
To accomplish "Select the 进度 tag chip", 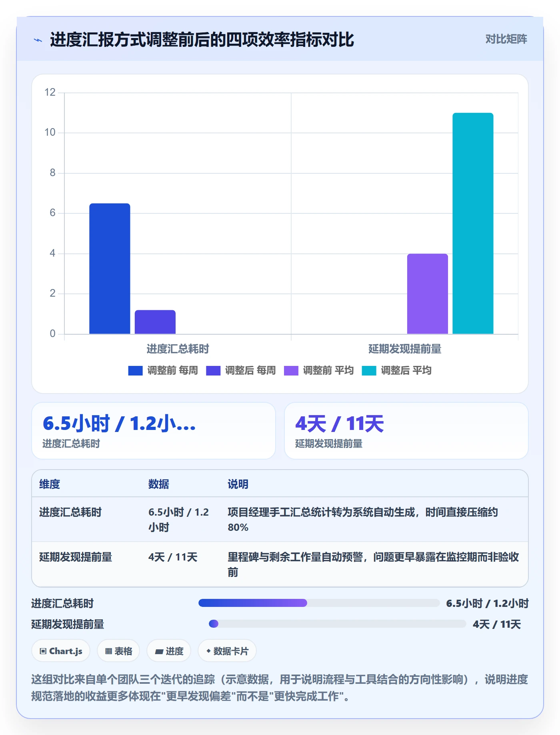I will point(169,651).
